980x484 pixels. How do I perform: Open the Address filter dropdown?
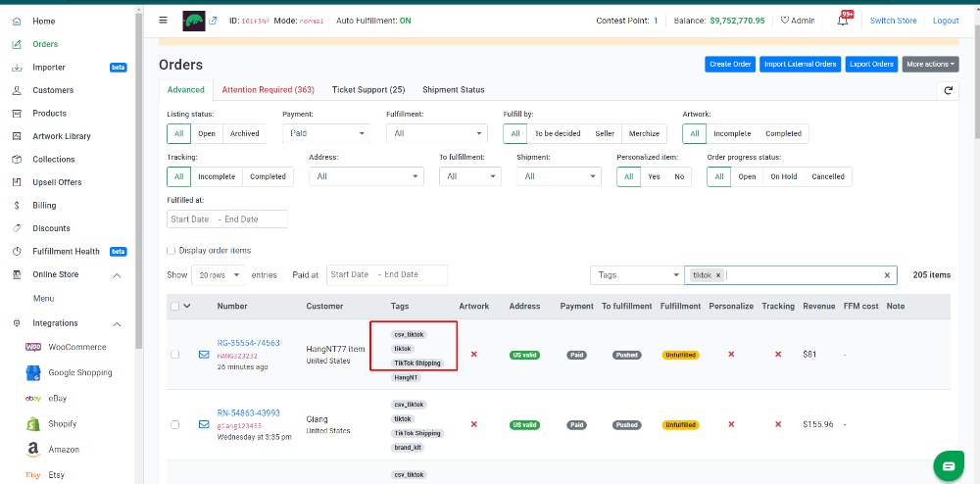pos(367,176)
